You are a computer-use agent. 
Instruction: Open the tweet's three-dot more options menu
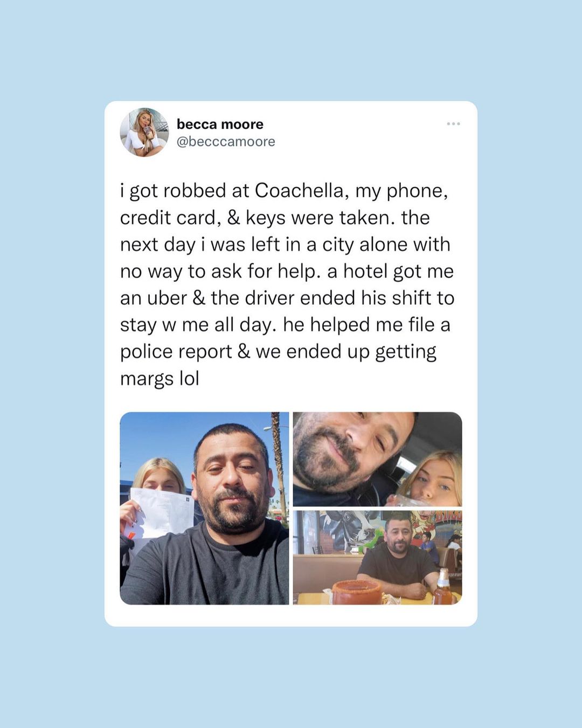[453, 124]
